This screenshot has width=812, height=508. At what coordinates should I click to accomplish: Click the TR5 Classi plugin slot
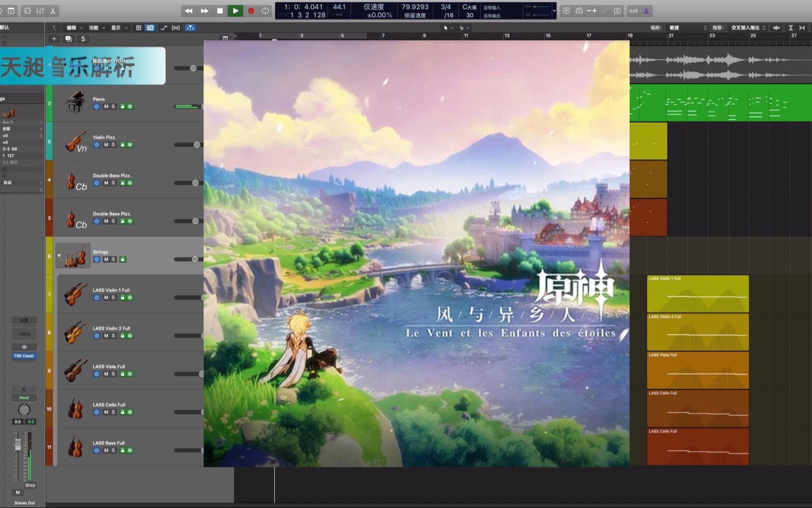tap(24, 356)
